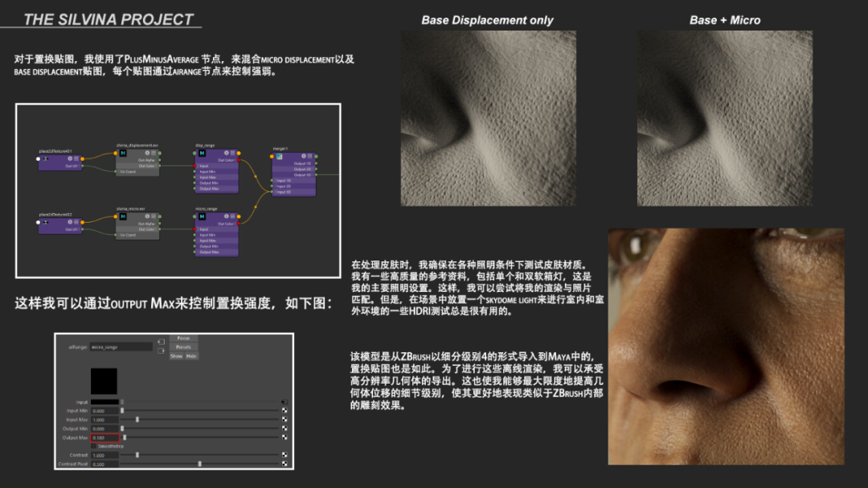
Task: Toggle view mode icon on merger1 node
Action: pyautogui.click(x=310, y=156)
